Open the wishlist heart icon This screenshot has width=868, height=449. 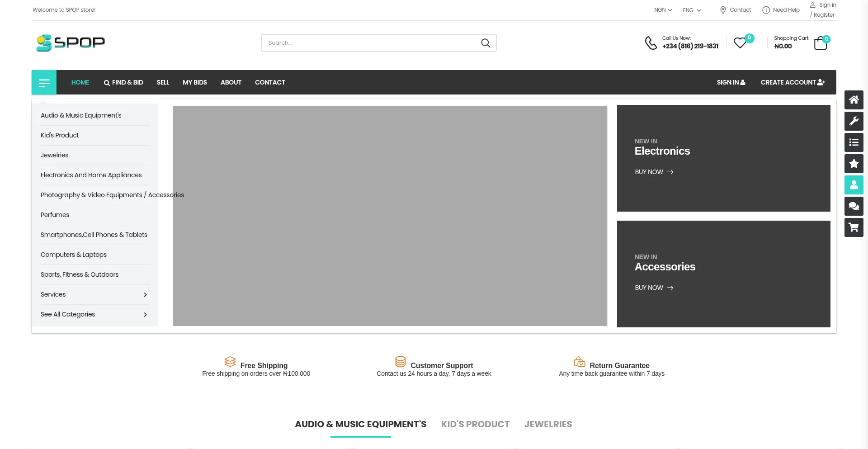740,43
